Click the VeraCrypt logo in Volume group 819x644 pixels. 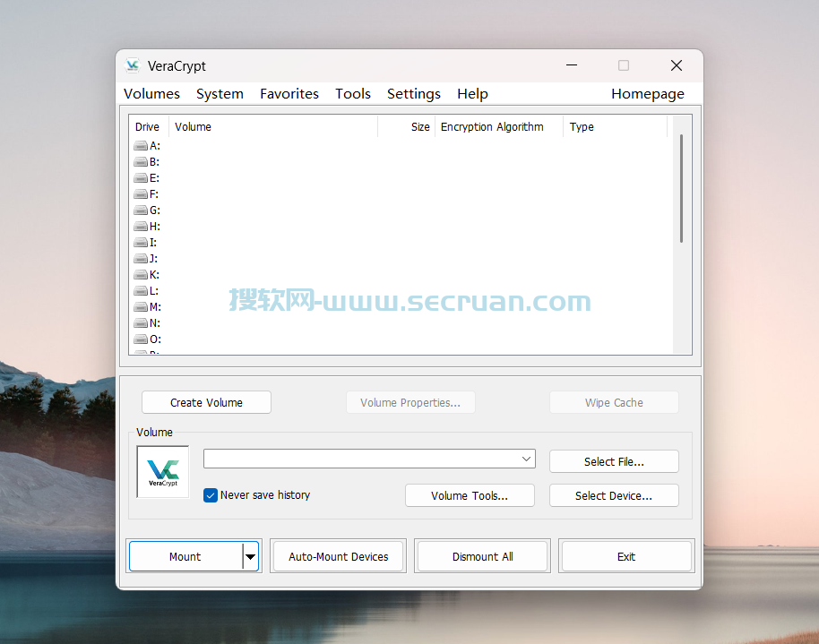click(x=163, y=472)
